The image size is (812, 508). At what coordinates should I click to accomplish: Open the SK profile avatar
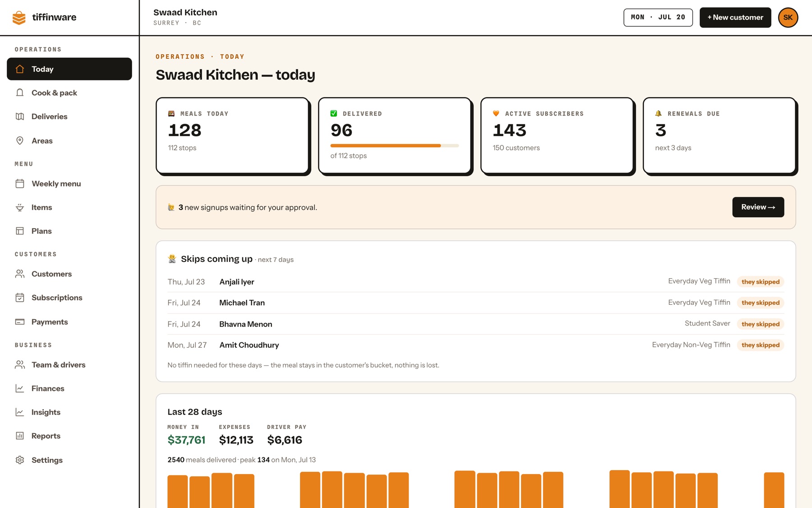[x=788, y=18]
